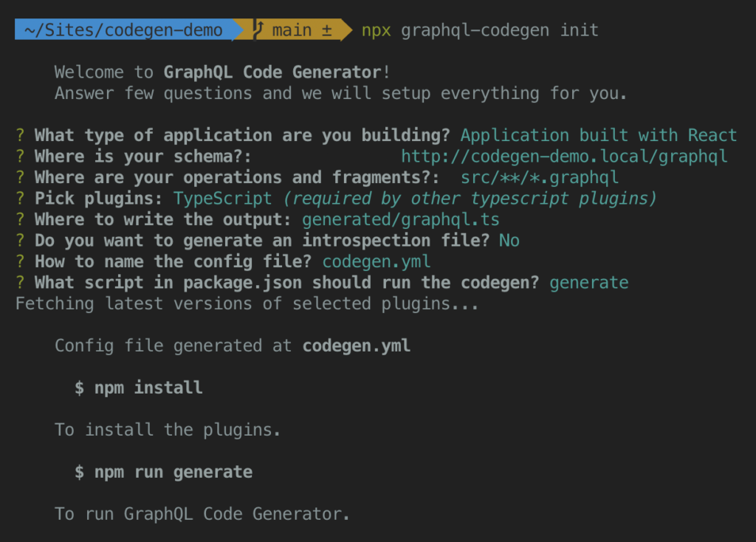Click the generated/graphql.ts output path
This screenshot has height=542, width=756.
(x=401, y=220)
